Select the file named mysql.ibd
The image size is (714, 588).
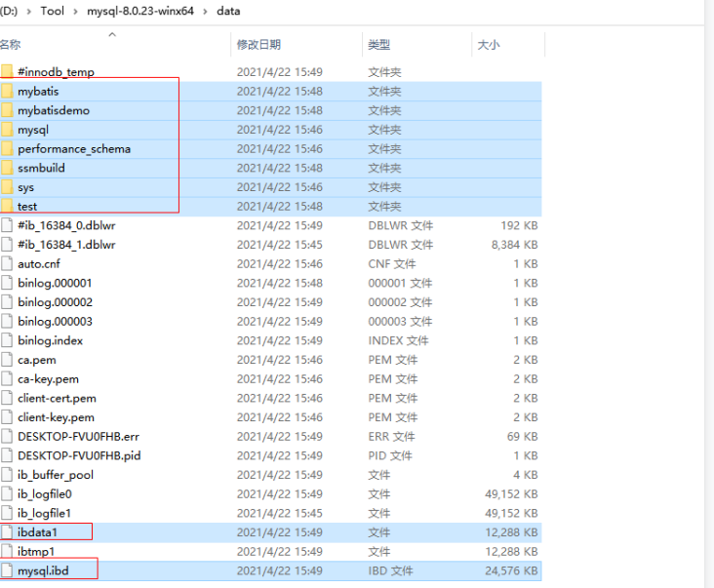(43, 570)
